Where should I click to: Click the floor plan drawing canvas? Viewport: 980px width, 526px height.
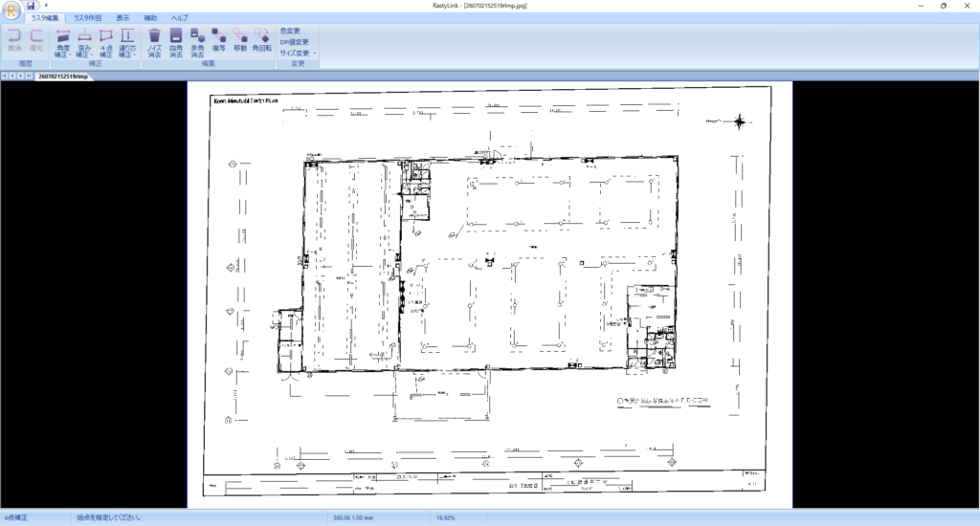click(x=489, y=295)
